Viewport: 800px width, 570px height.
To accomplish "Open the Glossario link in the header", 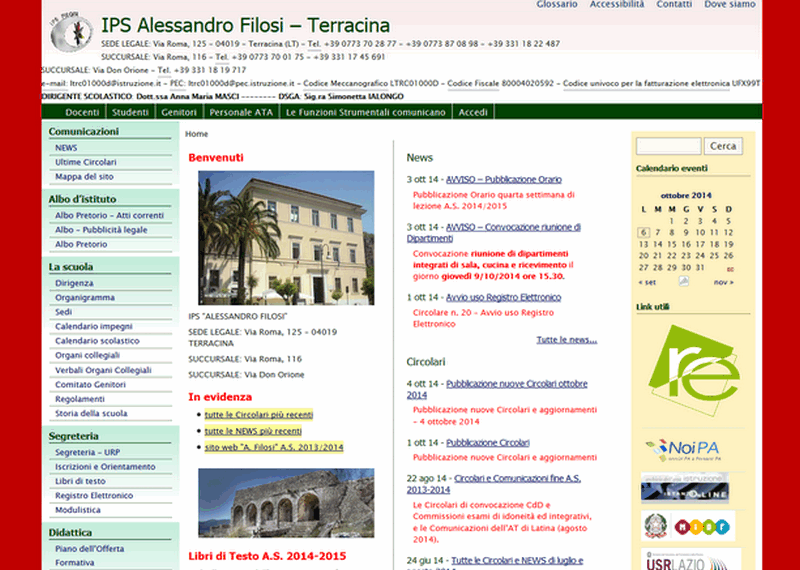I will (557, 4).
